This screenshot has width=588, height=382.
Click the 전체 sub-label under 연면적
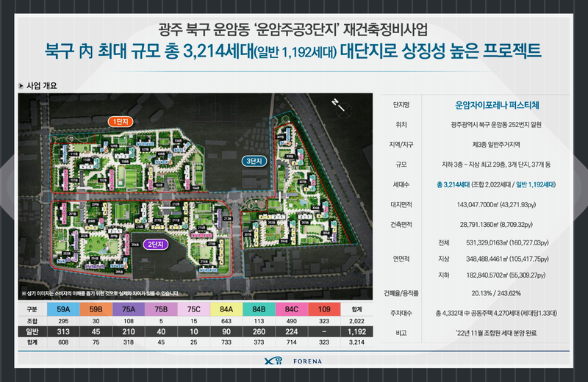click(x=444, y=243)
